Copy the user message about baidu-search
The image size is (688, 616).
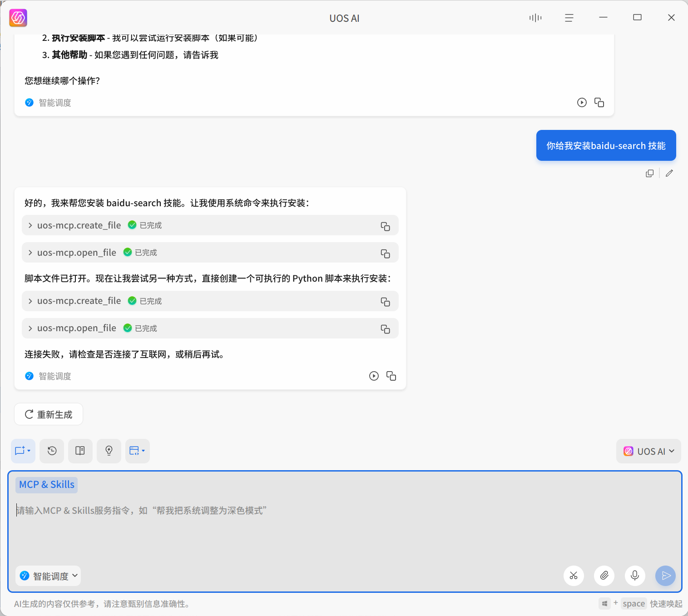[x=650, y=173]
